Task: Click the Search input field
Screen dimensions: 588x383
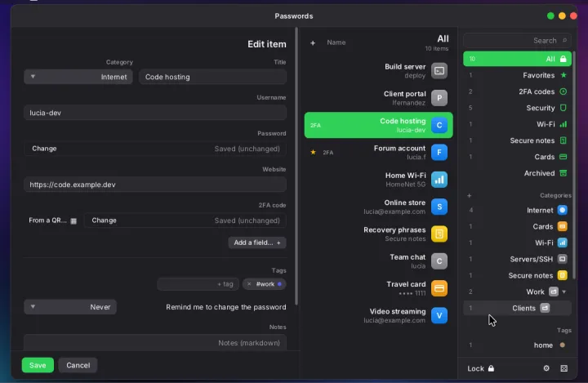Action: (x=517, y=41)
